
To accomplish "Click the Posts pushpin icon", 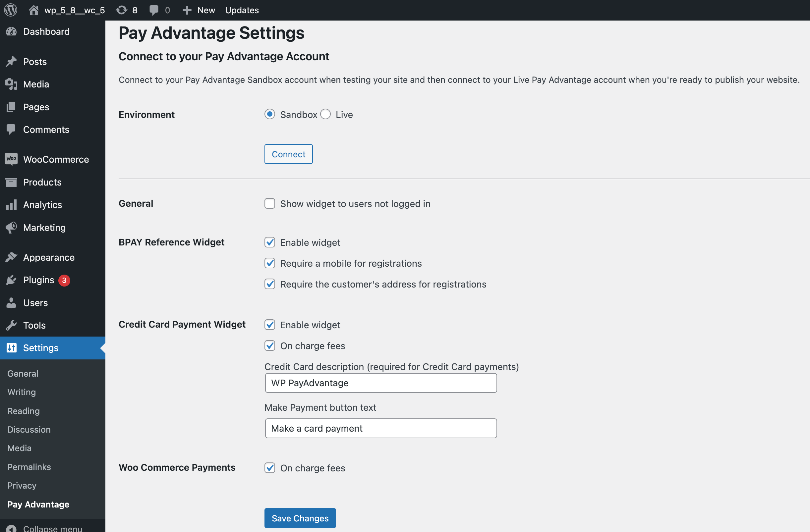I will pyautogui.click(x=11, y=62).
